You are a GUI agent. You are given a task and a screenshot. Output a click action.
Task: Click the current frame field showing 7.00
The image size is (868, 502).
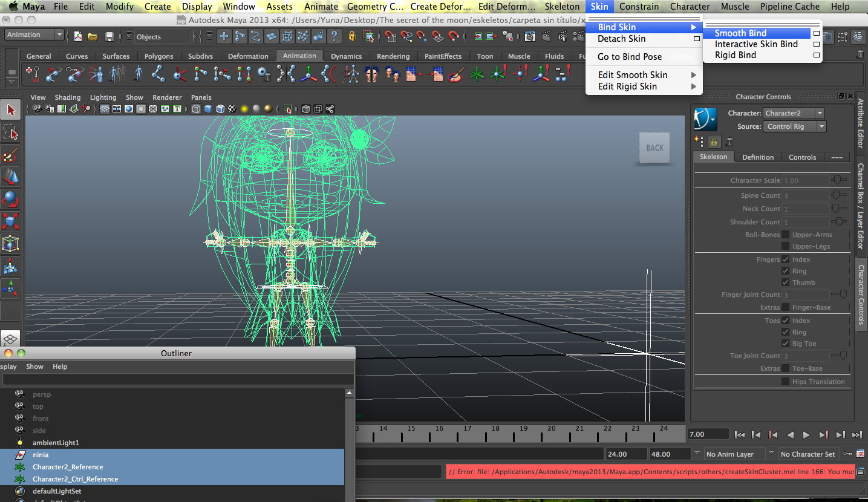click(708, 434)
